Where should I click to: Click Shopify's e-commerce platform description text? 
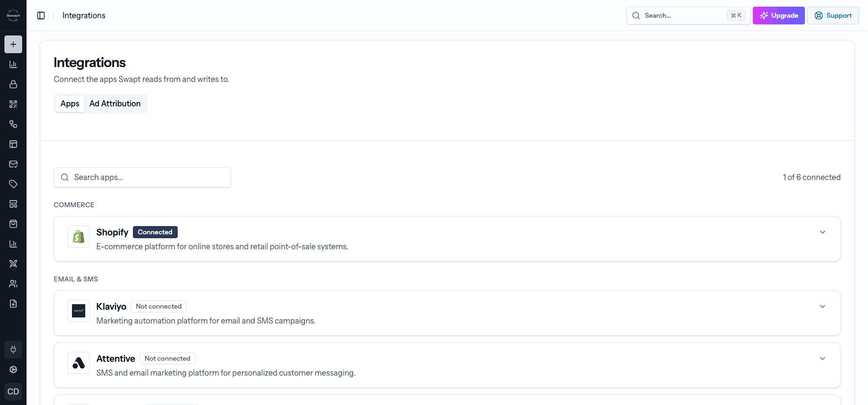[x=222, y=247]
